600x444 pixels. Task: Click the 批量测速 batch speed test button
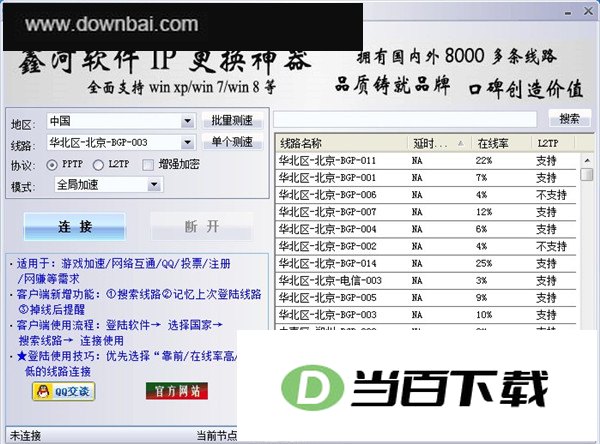(x=232, y=121)
